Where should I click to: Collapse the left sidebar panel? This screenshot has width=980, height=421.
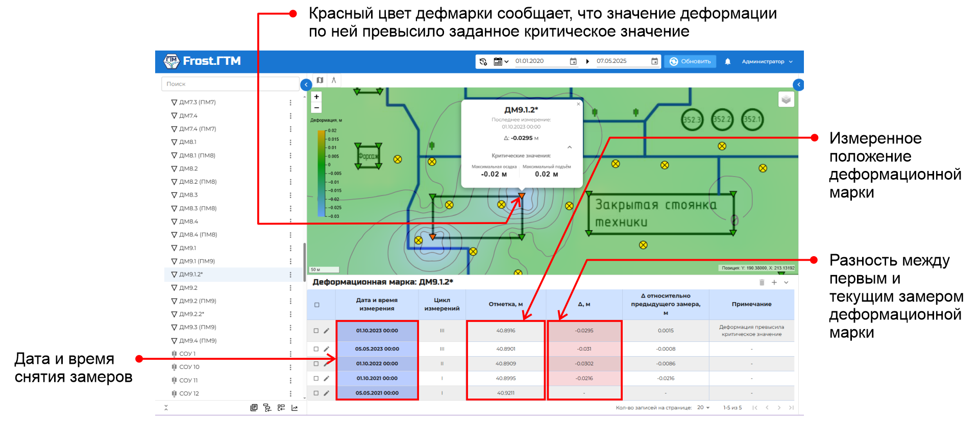pyautogui.click(x=306, y=85)
